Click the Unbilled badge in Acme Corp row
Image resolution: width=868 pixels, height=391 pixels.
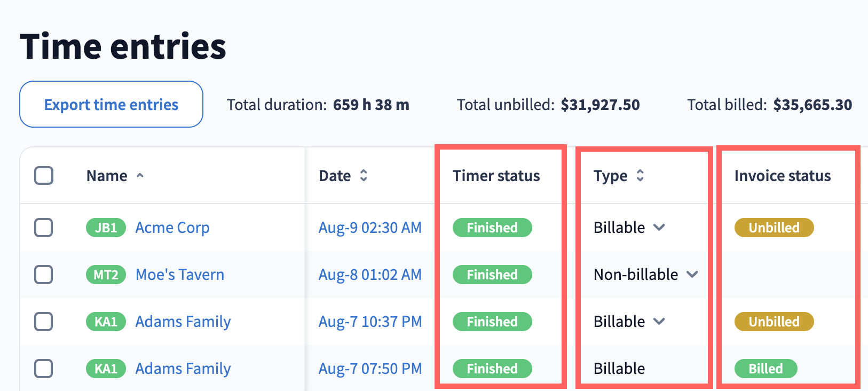tap(774, 228)
